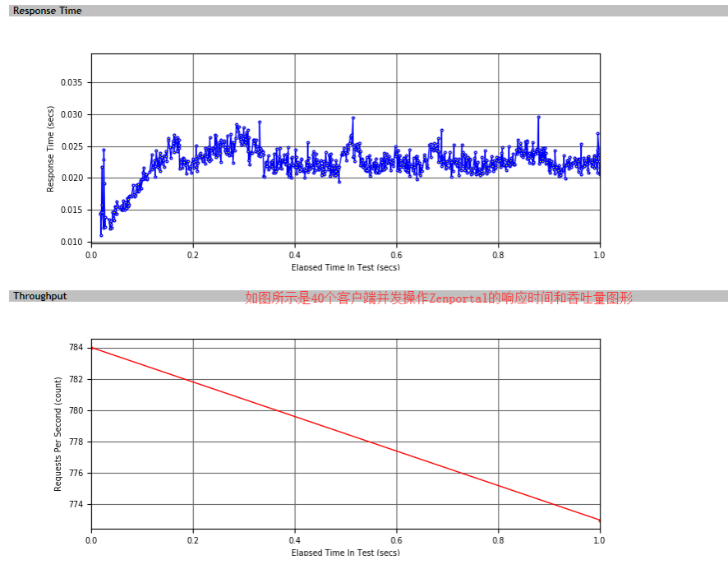This screenshot has height=569, width=728.
Task: Click 'Elapsed Time In Test (secs)' under Throughput chart
Action: point(345,553)
